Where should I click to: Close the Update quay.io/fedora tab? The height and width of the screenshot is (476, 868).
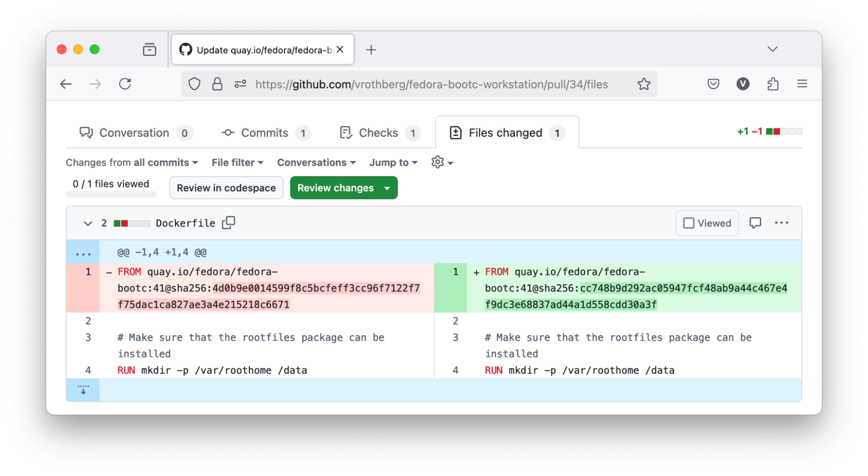click(340, 49)
